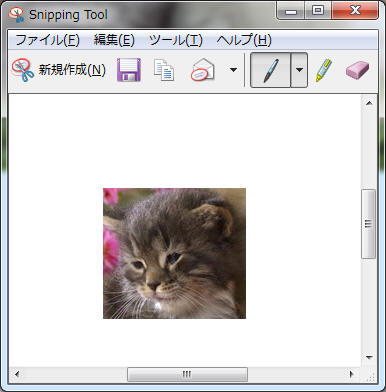
Task: Select the Pen tool
Action: (270, 70)
